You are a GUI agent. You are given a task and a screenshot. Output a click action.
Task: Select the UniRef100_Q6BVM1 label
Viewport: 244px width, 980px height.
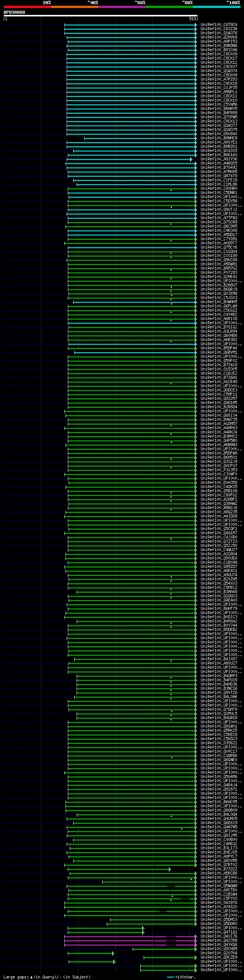coord(219,353)
